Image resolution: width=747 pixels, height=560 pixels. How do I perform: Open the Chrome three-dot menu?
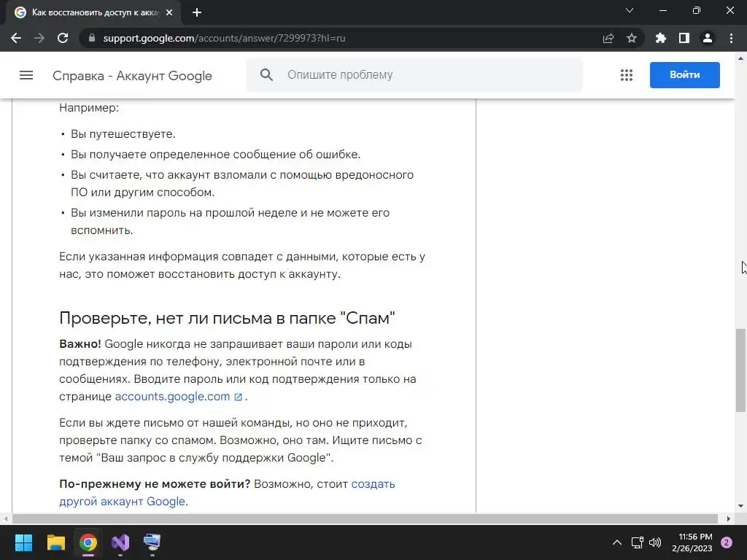[x=731, y=38]
